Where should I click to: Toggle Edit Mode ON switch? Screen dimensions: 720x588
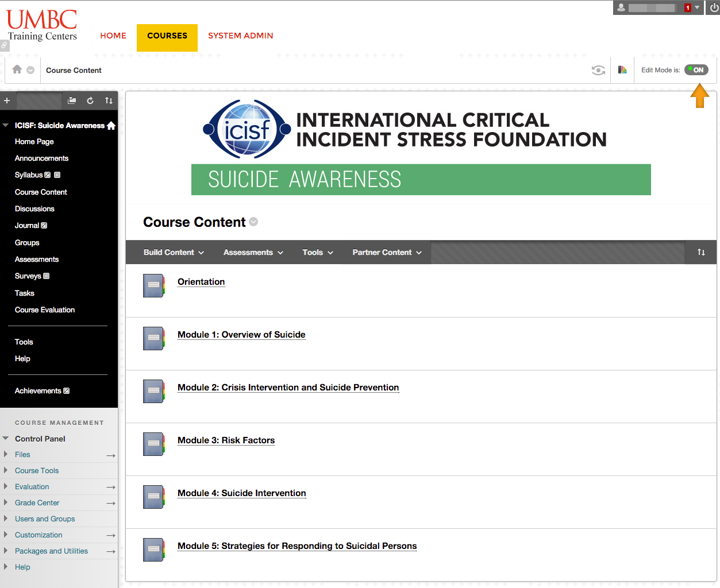pyautogui.click(x=696, y=70)
